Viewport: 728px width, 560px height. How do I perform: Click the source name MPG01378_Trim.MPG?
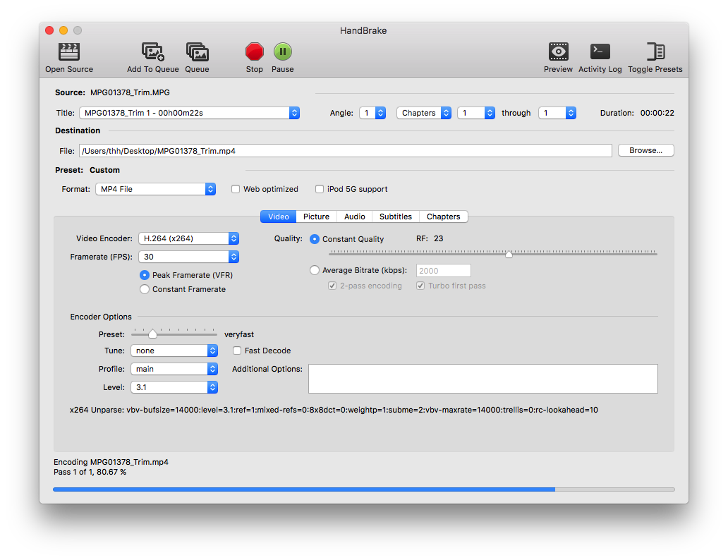(x=130, y=92)
